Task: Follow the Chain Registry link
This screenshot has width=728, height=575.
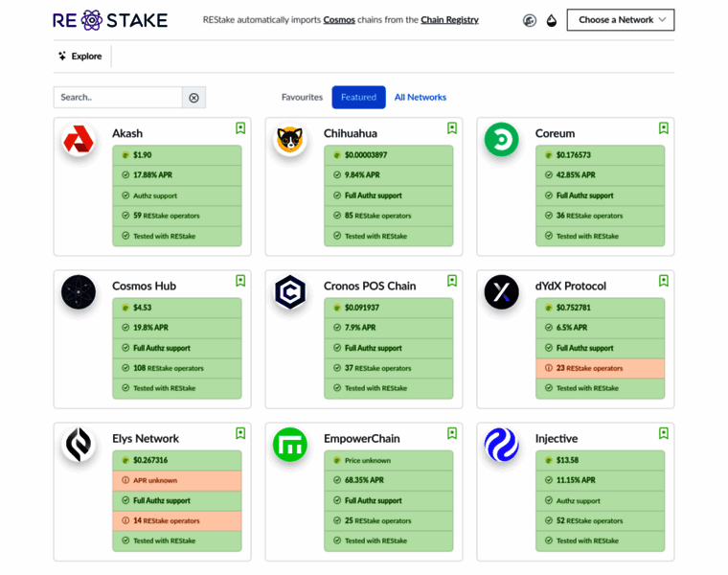Action: [x=449, y=20]
